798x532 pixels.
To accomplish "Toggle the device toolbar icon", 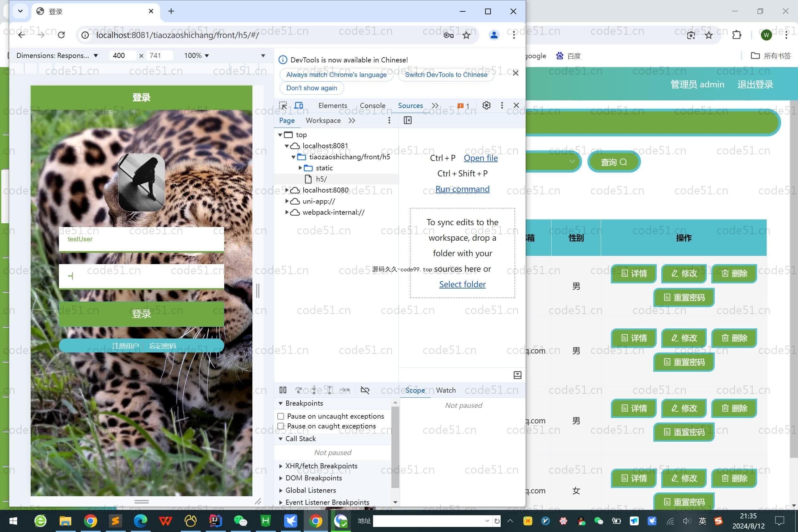I will pos(299,105).
